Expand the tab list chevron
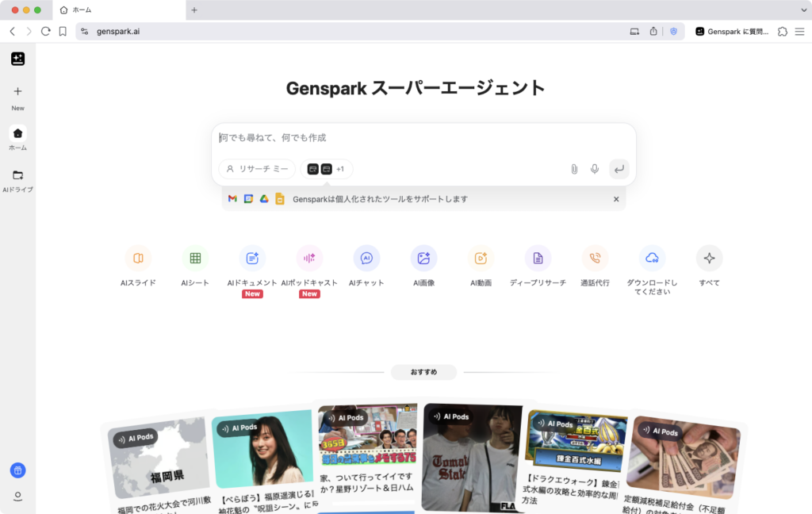This screenshot has height=514, width=812. coord(804,10)
